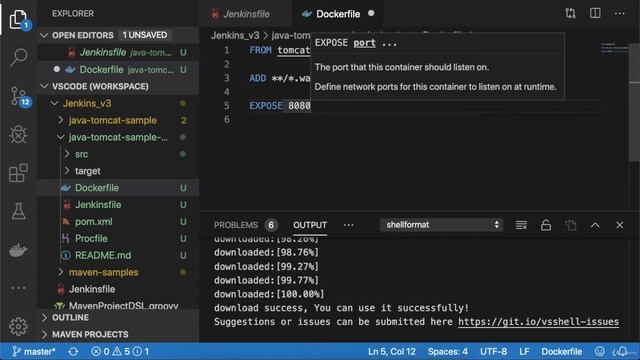
Task: Open editor More Actions ellipsis menu
Action: point(620,13)
